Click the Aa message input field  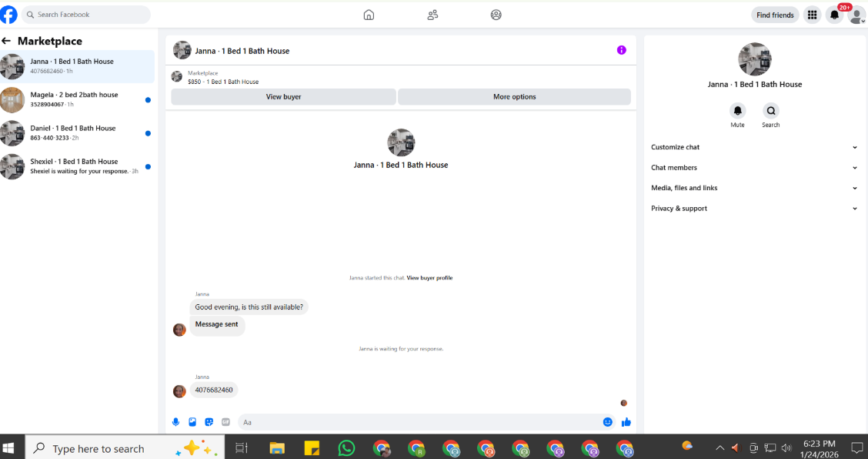(x=419, y=422)
